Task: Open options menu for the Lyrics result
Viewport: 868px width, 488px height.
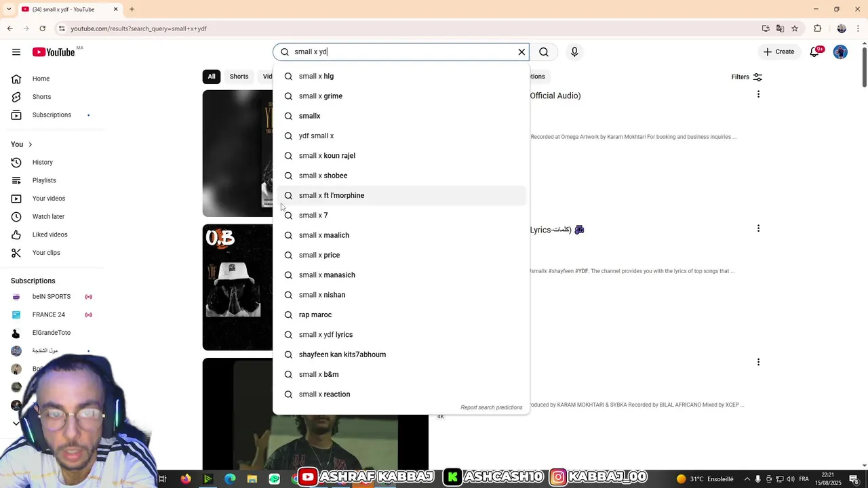Action: click(758, 228)
